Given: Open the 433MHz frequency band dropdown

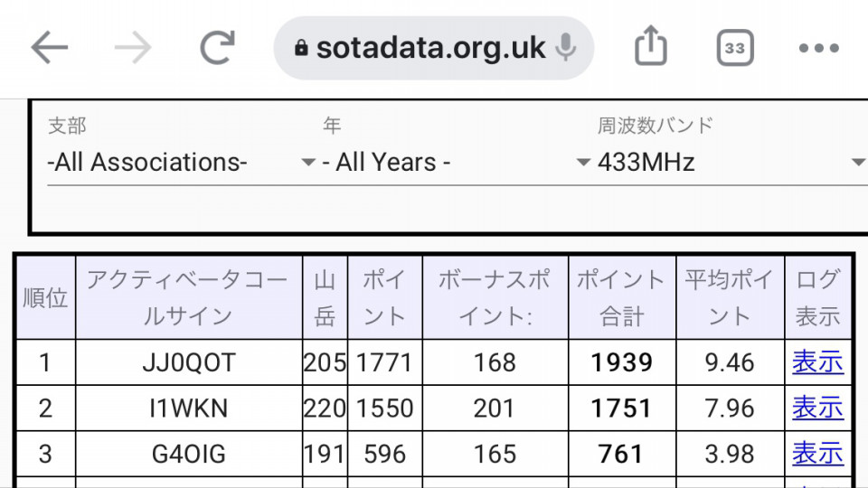Looking at the screenshot, I should point(731,162).
